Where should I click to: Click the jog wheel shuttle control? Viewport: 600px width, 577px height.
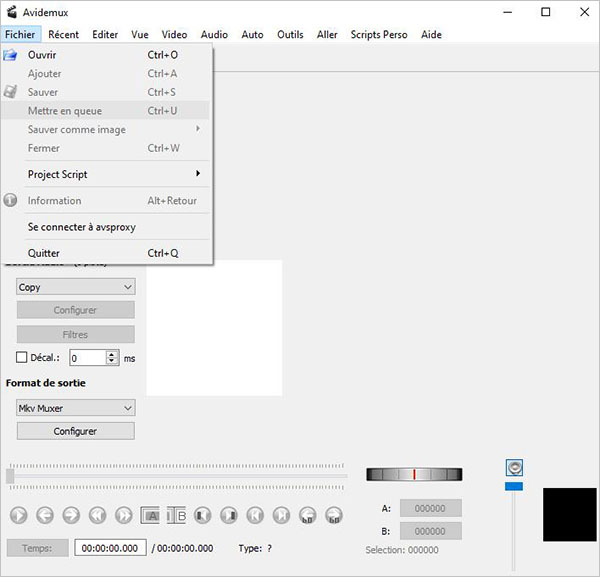click(x=414, y=474)
